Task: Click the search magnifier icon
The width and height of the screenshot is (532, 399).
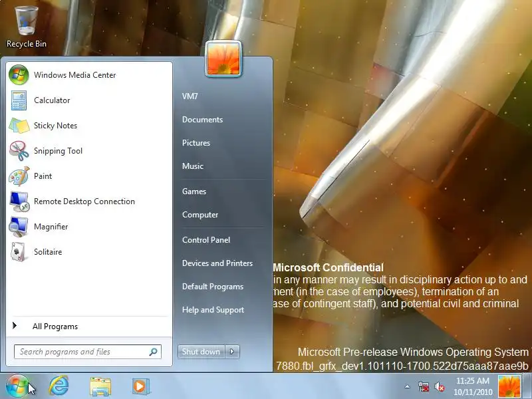Action: pos(154,352)
